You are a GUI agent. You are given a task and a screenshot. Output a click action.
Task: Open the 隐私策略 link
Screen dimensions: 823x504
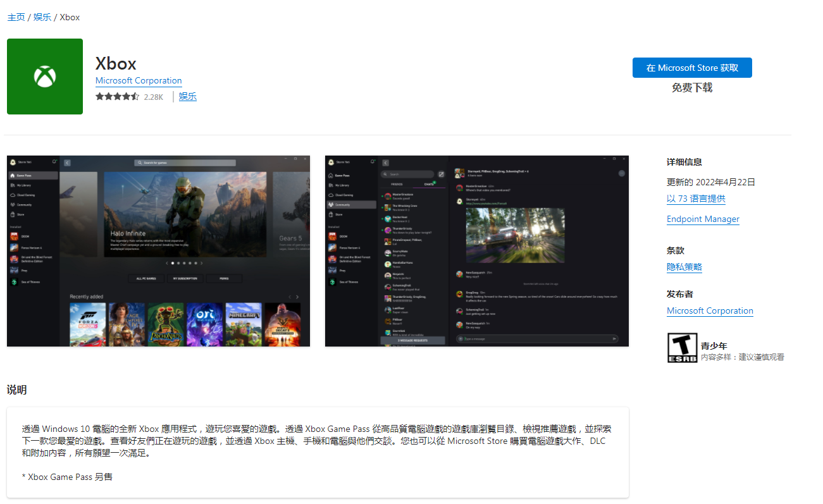pos(684,267)
